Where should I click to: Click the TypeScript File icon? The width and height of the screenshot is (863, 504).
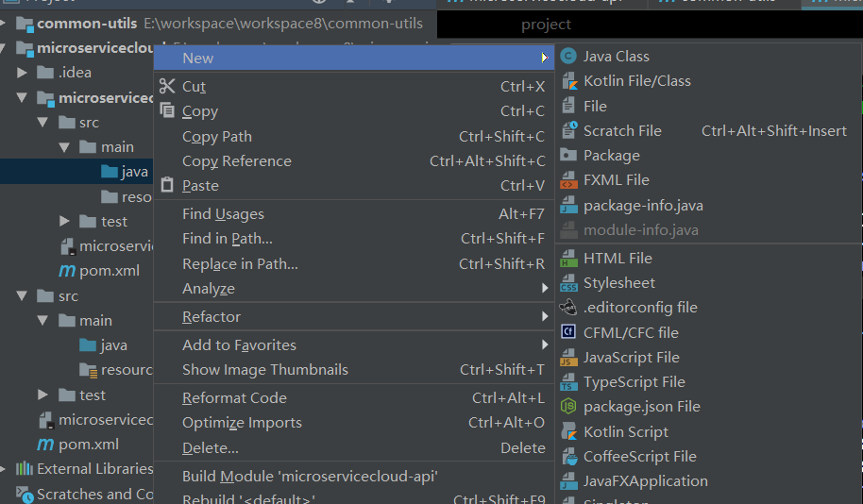click(568, 382)
